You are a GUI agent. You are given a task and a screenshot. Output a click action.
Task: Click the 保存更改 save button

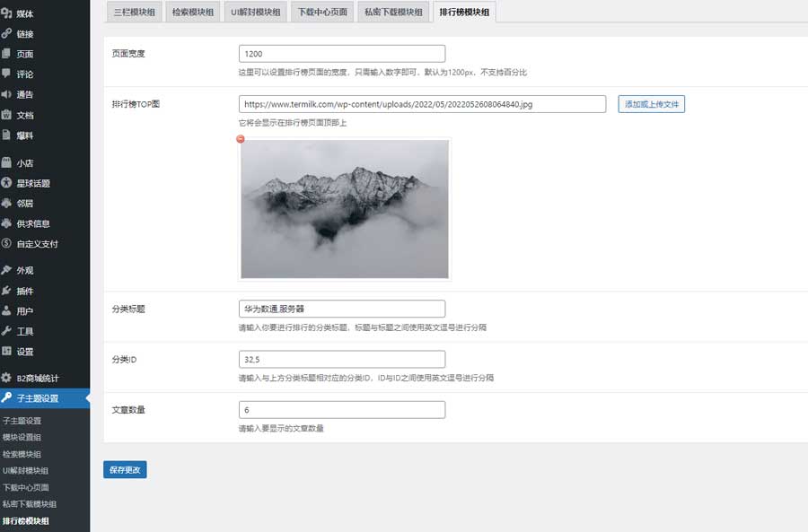tap(125, 469)
